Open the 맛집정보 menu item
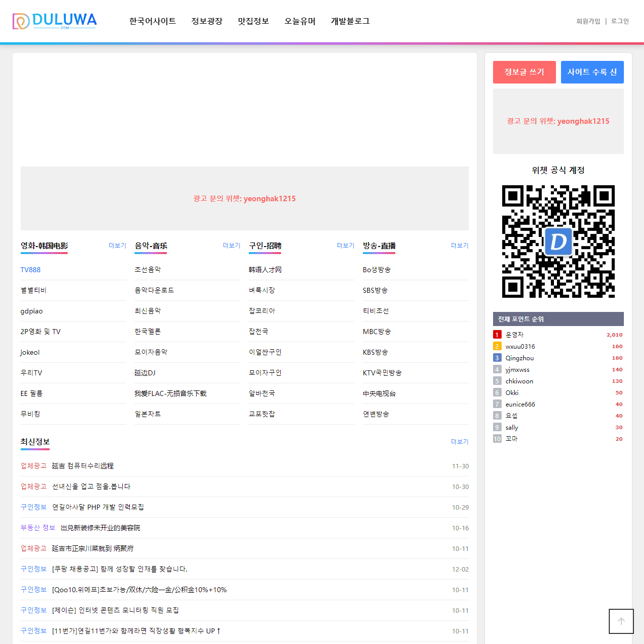The image size is (644, 644). coord(253,21)
